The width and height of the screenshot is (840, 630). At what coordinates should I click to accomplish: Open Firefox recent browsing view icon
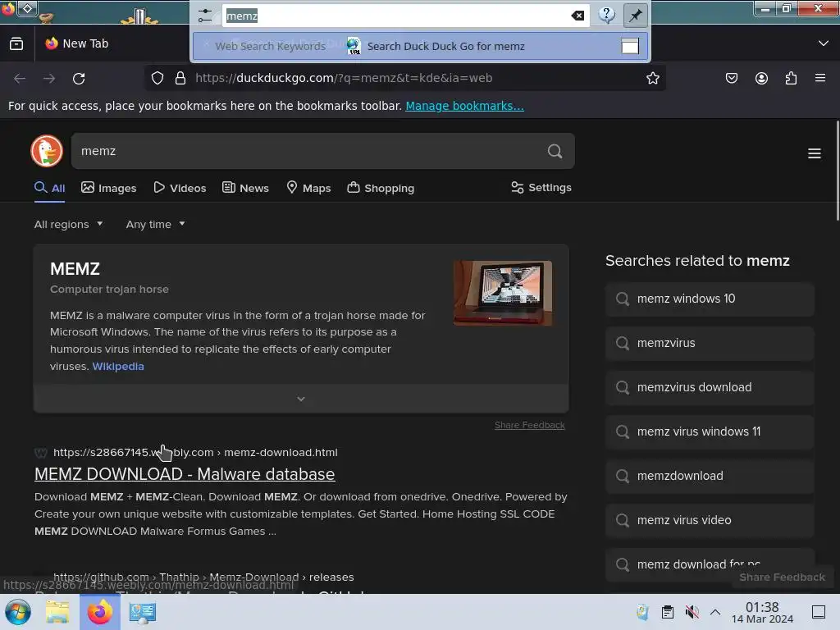(x=16, y=43)
